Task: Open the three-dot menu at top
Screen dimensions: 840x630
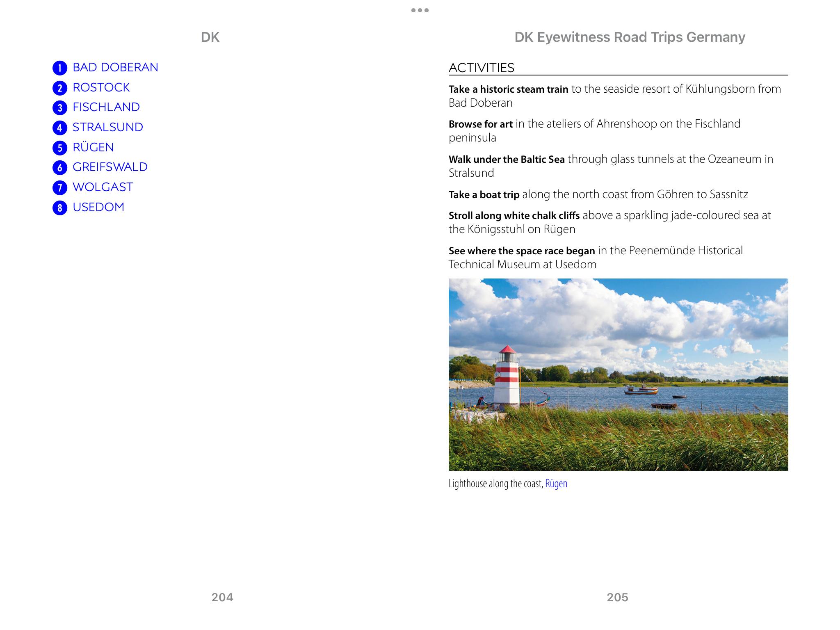Action: coord(420,10)
